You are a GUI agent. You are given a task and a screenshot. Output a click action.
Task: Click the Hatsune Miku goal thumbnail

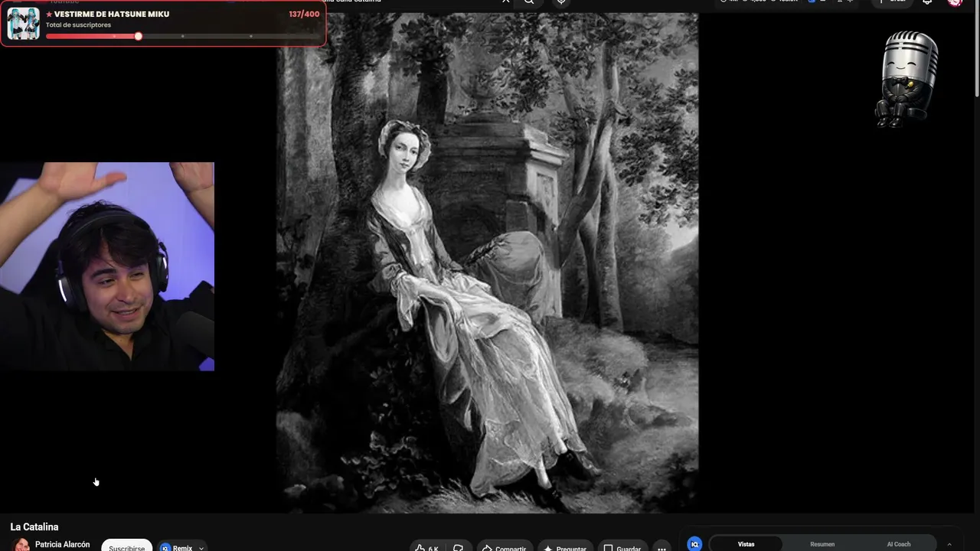pos(23,24)
